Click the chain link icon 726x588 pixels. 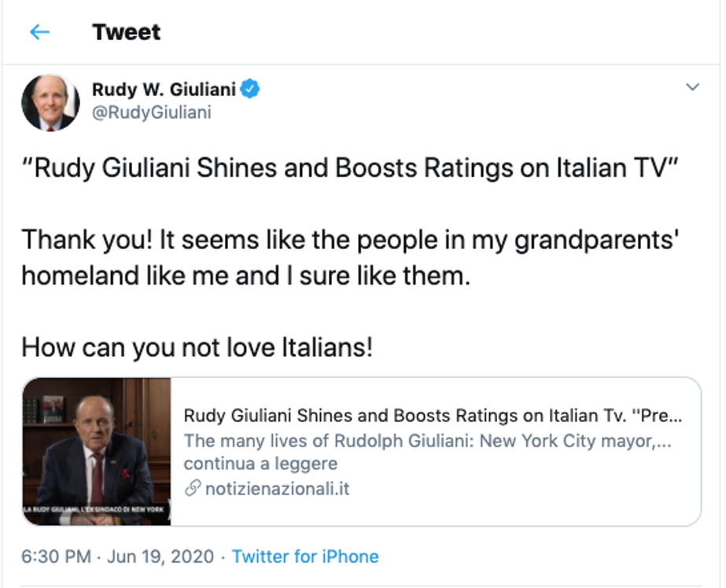point(193,488)
